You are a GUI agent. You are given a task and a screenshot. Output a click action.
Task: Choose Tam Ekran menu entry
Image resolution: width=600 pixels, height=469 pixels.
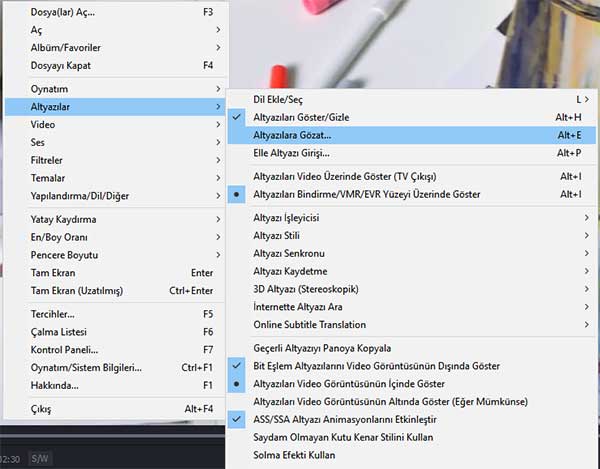pyautogui.click(x=115, y=273)
